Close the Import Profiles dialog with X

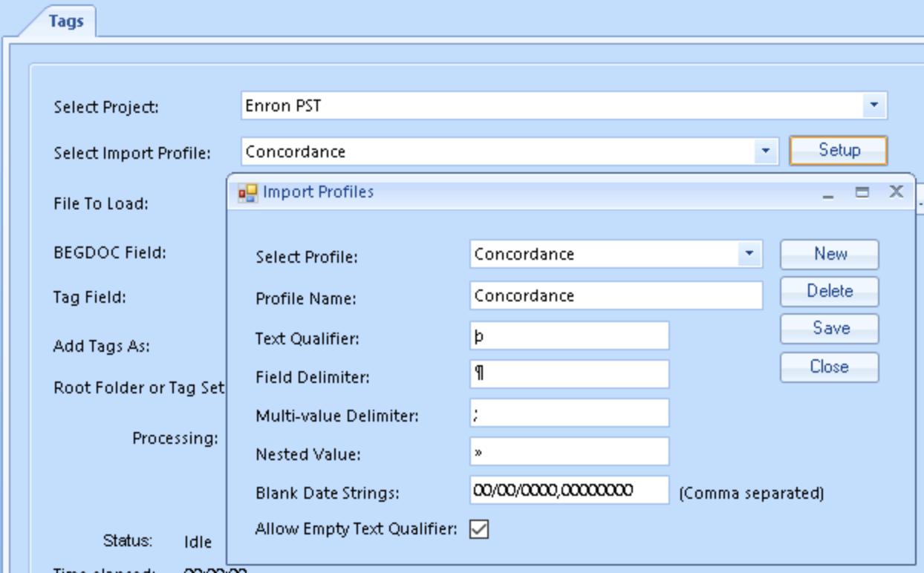coord(897,191)
